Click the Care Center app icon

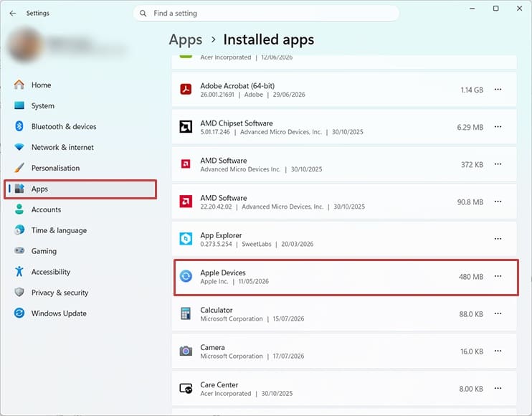pyautogui.click(x=186, y=388)
